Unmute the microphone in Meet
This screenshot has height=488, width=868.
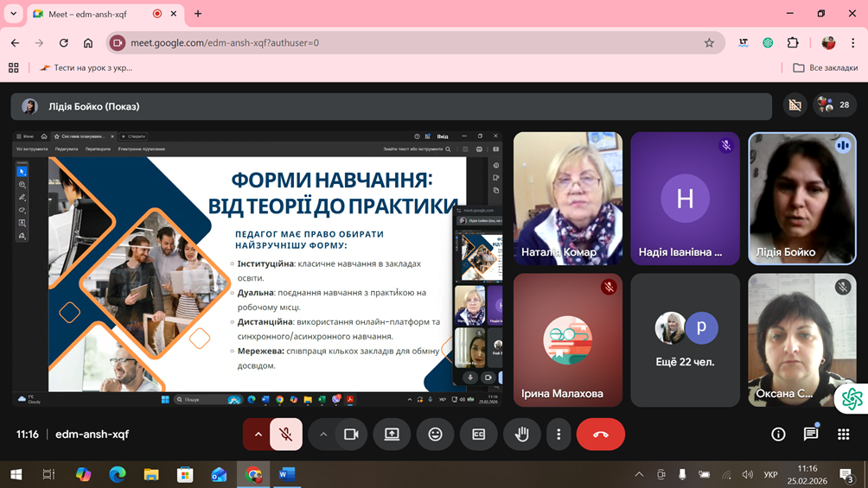pos(286,434)
